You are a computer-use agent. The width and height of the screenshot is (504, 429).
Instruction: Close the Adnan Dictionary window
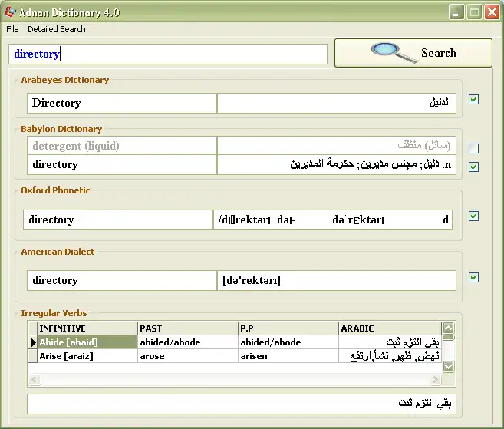(x=492, y=12)
